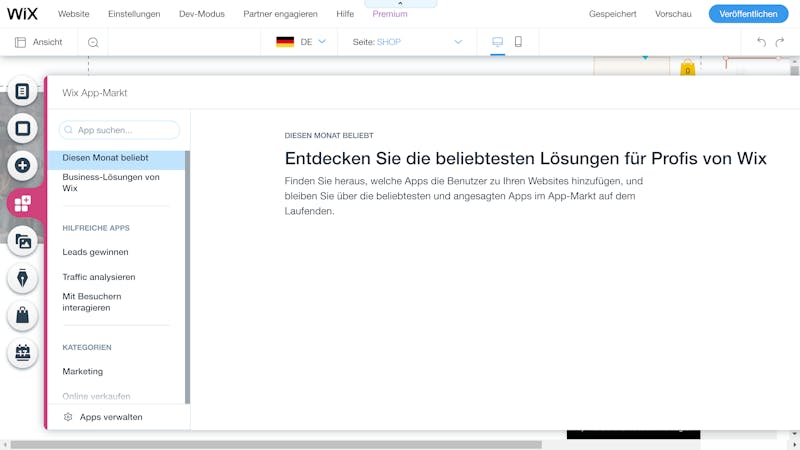Image resolution: width=800 pixels, height=450 pixels.
Task: Select Diesen Monat beliebt category
Action: point(116,158)
